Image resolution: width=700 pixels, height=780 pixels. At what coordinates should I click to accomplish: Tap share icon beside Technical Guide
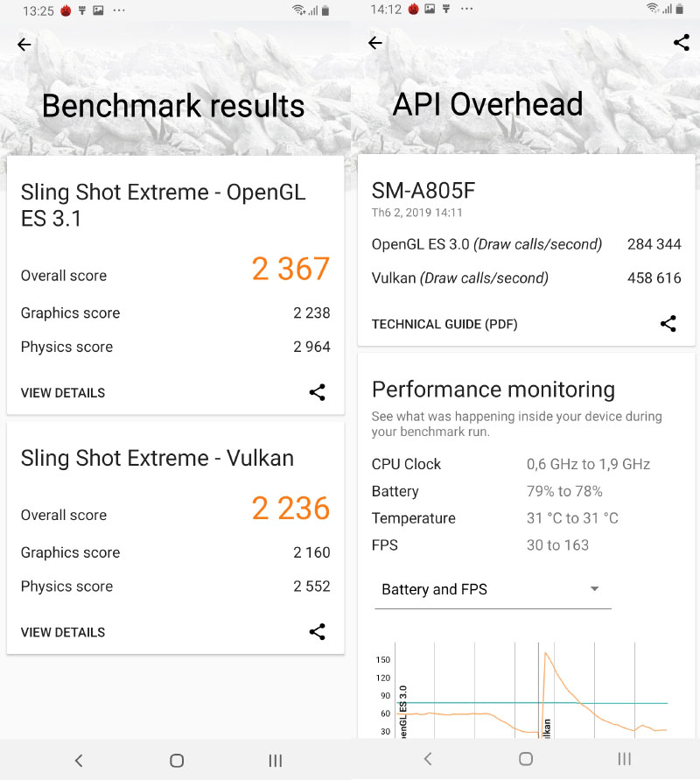click(668, 324)
